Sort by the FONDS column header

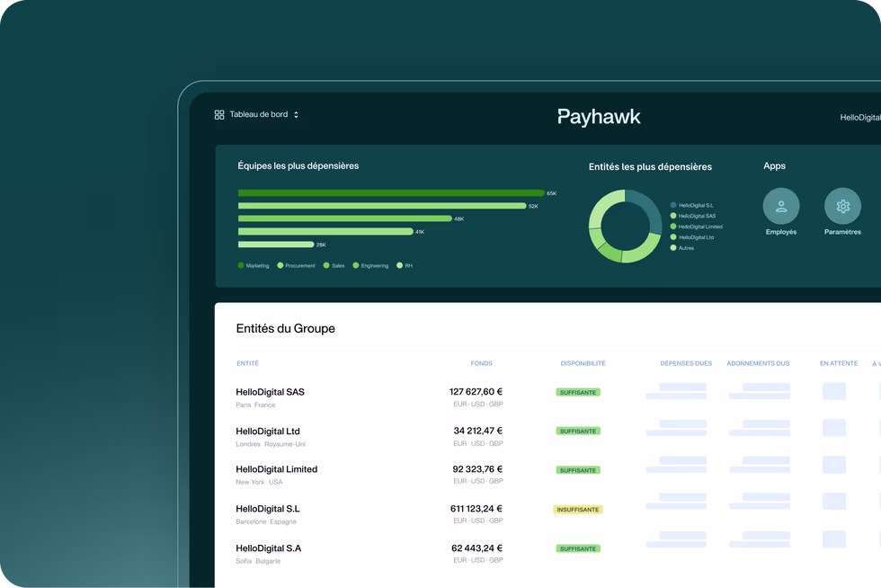(x=482, y=364)
